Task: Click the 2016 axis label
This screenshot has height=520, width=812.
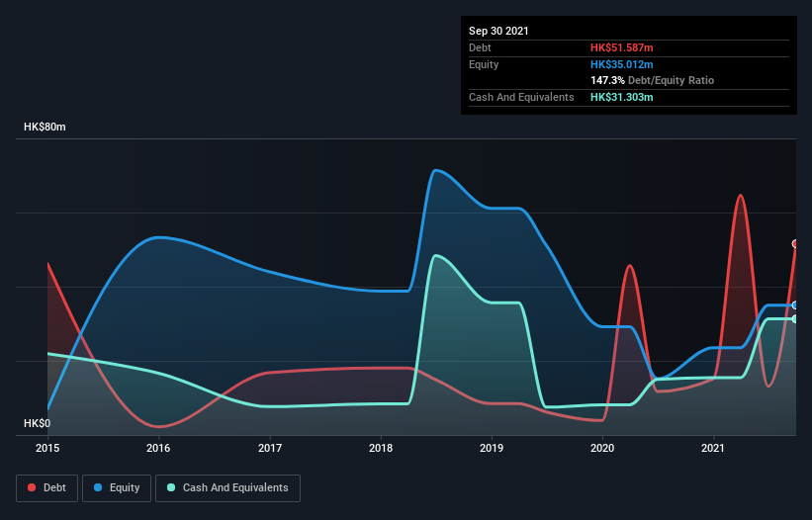Action: click(158, 448)
